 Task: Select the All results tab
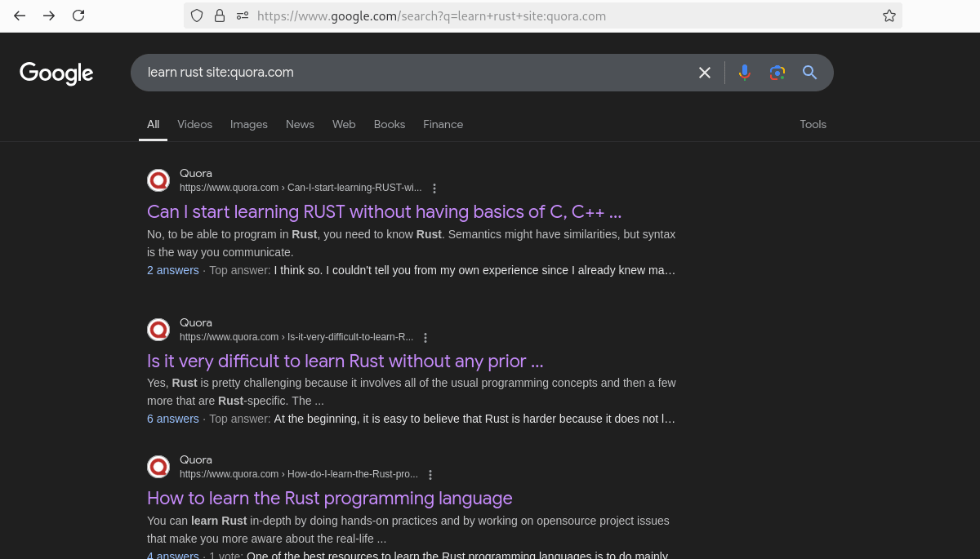tap(153, 124)
